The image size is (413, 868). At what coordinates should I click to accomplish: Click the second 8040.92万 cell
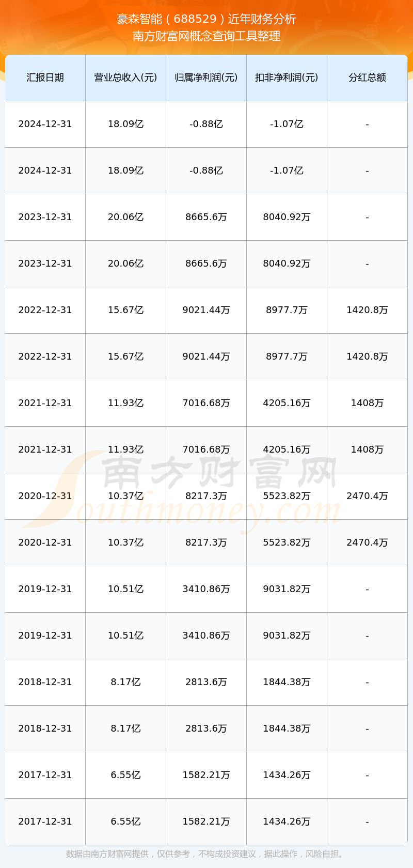point(287,263)
